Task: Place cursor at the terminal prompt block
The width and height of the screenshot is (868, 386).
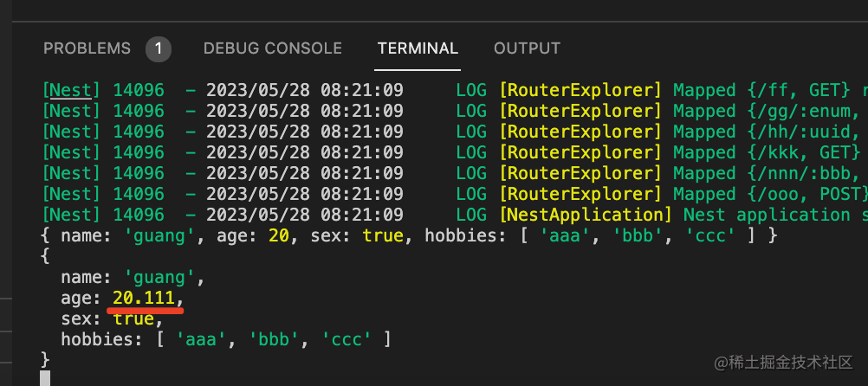Action: pyautogui.click(x=45, y=378)
